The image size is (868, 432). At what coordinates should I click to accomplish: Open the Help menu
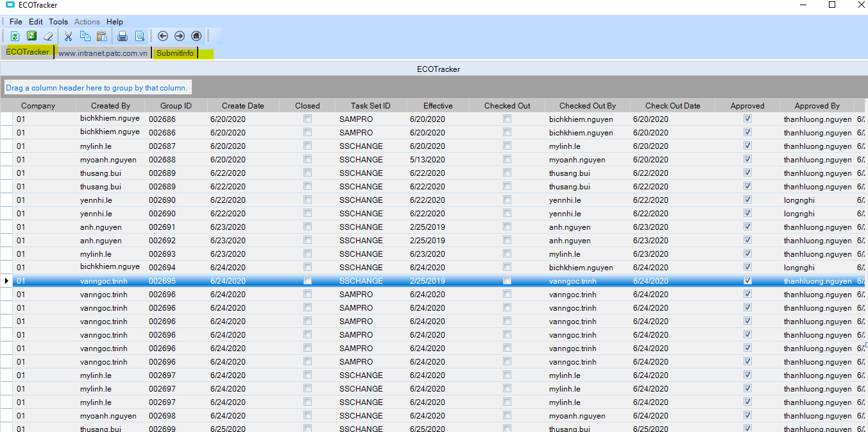pos(115,22)
